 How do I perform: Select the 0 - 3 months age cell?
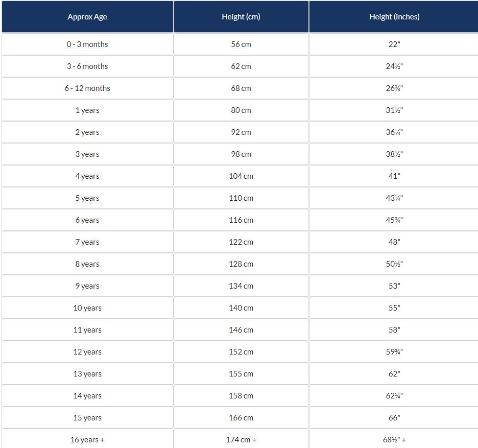[87, 44]
